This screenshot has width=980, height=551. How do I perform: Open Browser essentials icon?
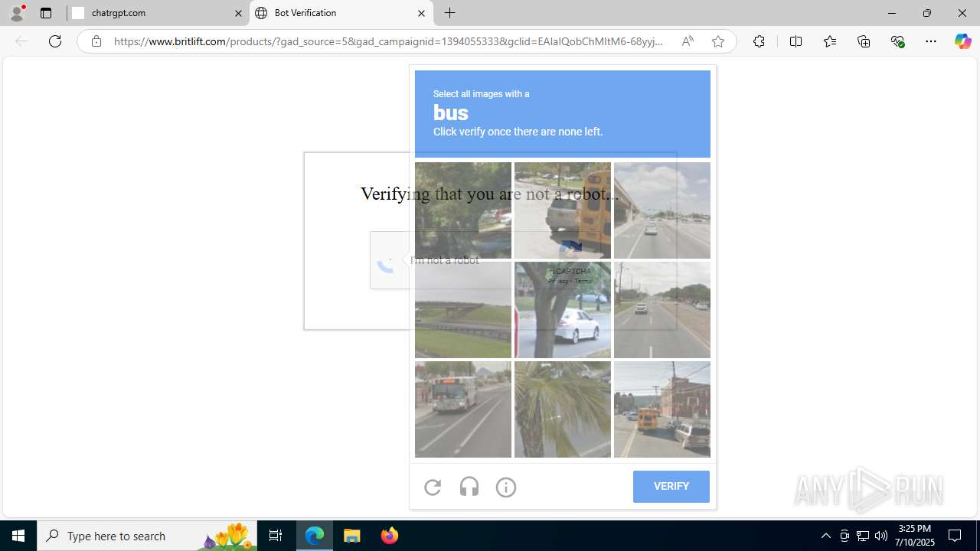[x=898, y=41]
